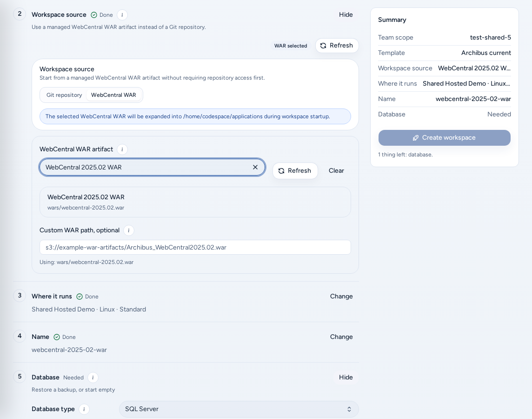Click 'webcentral-2025-02-war' under Name step
532x419 pixels.
tap(69, 350)
